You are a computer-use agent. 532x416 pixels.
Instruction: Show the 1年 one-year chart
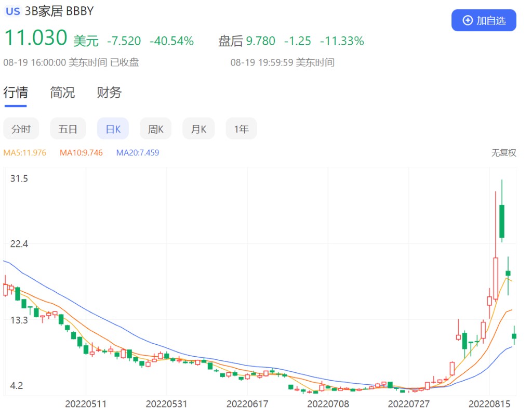pos(241,129)
